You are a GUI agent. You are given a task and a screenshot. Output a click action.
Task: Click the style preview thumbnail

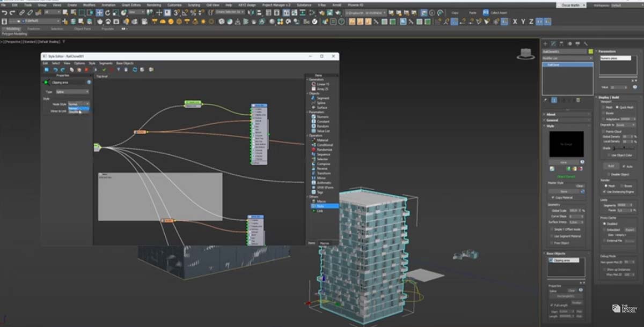(566, 144)
